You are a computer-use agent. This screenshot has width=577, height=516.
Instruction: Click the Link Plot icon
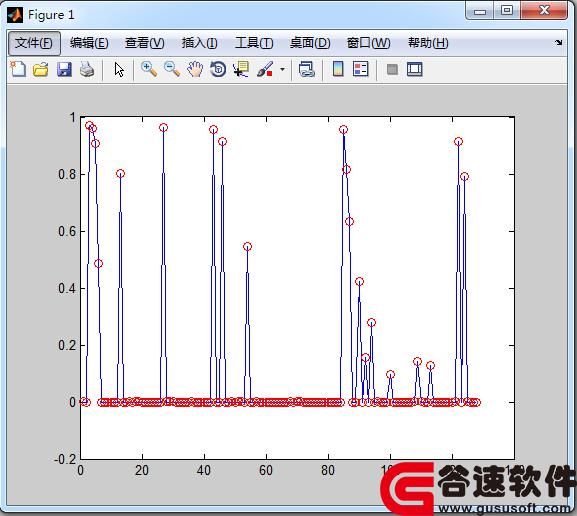(x=307, y=69)
